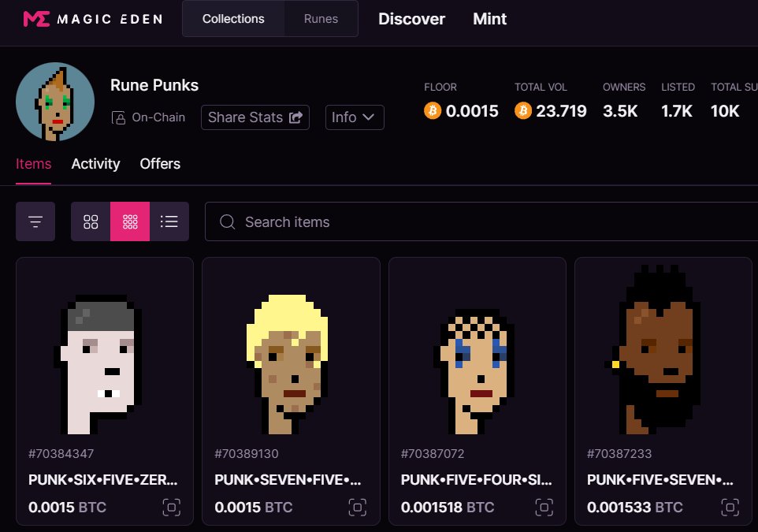
Task: Click the floor value 0.0015
Action: pos(472,111)
